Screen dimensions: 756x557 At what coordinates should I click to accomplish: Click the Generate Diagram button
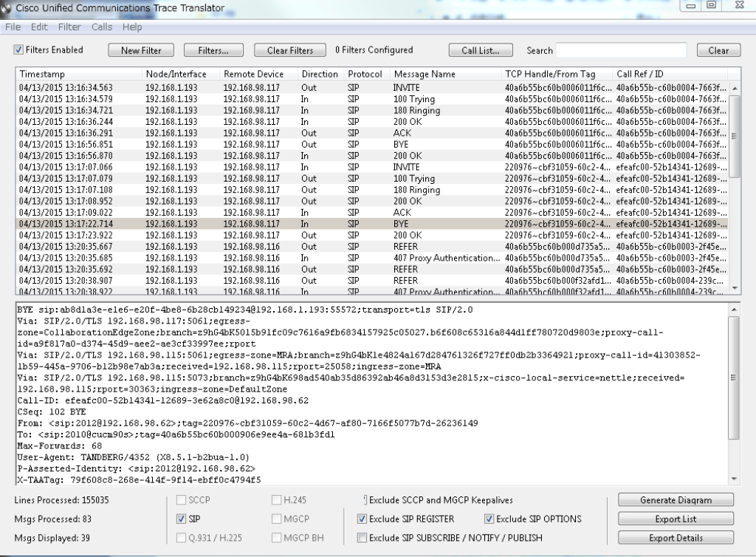[676, 500]
